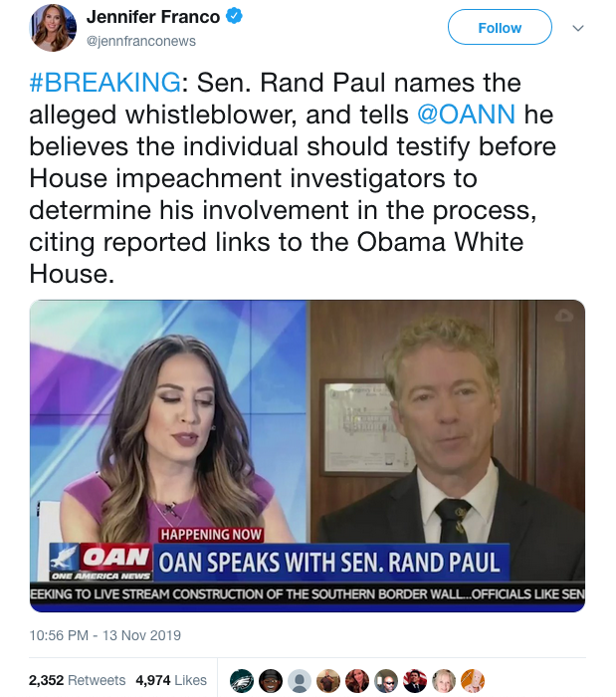Image resolution: width=616 pixels, height=697 pixels.
Task: Open the last orange liker avatar
Action: coord(473,680)
